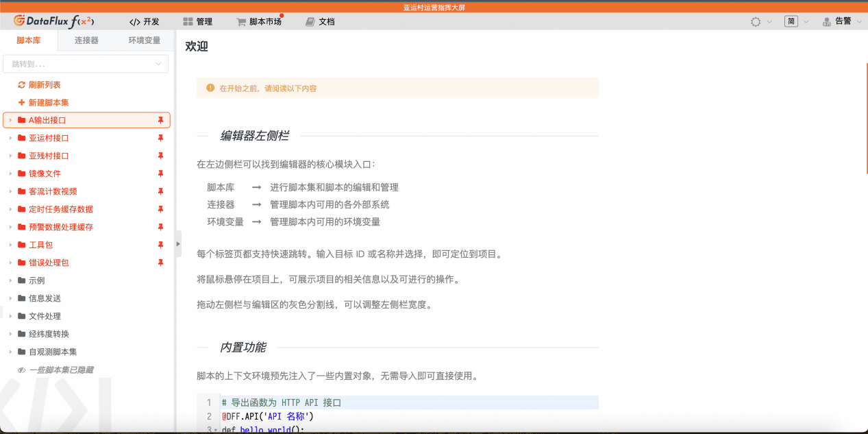Open the theme sun icon dropdown
Image resolution: width=868 pixels, height=434 pixels.
tap(761, 22)
